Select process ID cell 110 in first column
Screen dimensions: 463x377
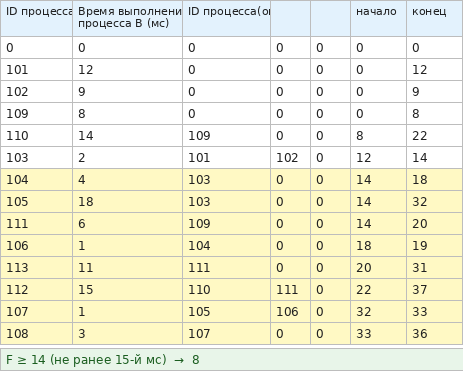36,136
